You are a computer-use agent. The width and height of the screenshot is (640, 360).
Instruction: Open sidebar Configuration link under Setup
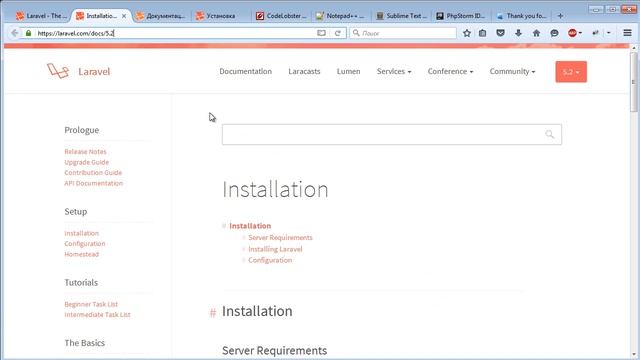point(84,244)
